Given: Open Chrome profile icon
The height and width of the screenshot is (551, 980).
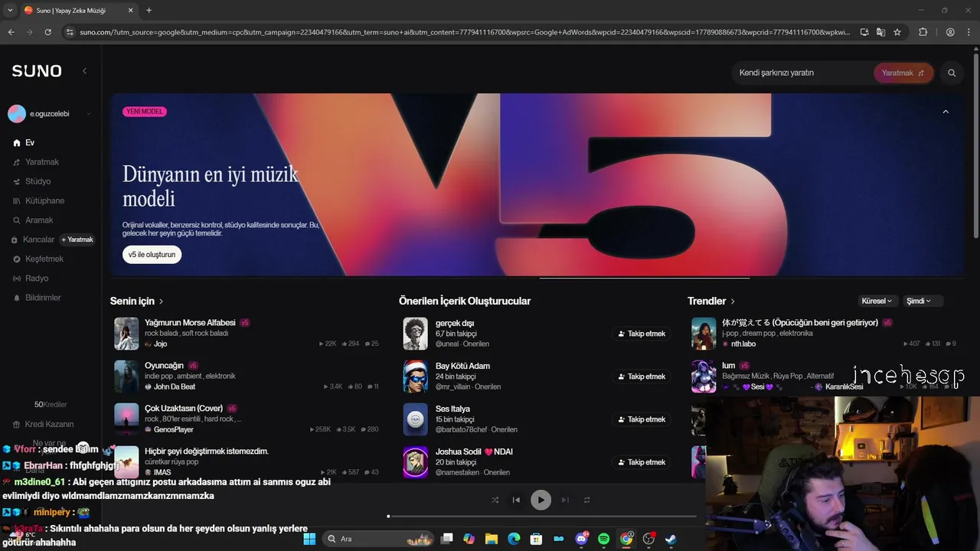Looking at the screenshot, I should coord(950,32).
